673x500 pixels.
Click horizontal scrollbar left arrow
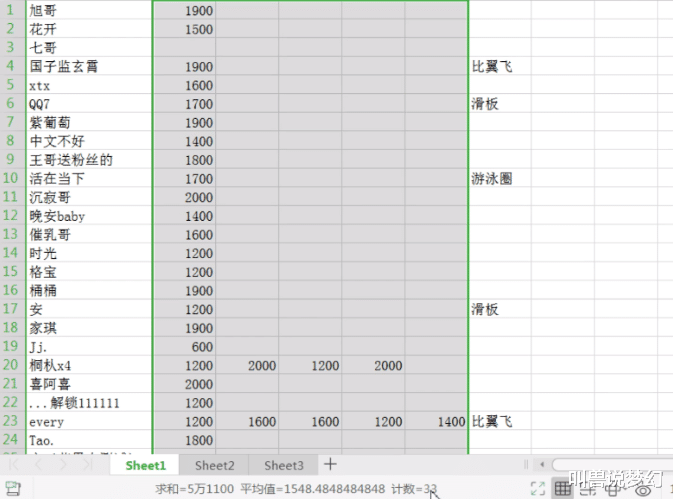542,464
